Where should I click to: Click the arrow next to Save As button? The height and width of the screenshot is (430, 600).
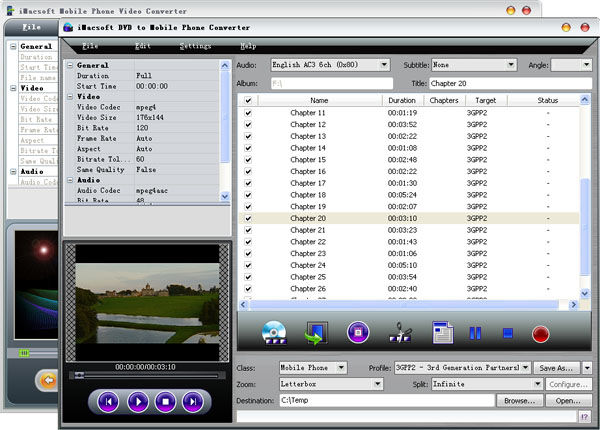coord(587,368)
